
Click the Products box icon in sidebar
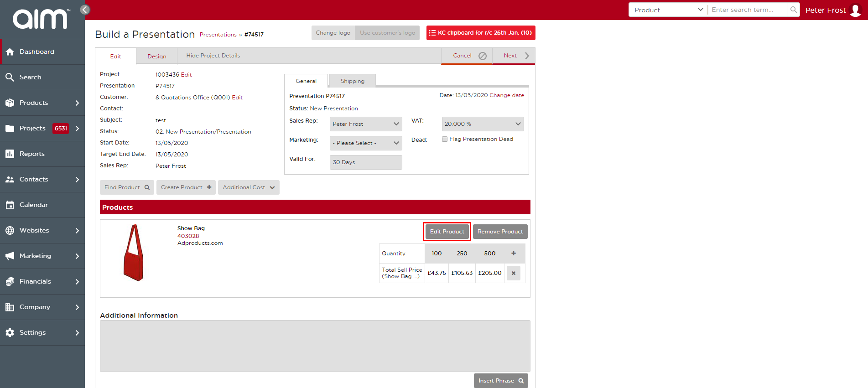tap(10, 103)
